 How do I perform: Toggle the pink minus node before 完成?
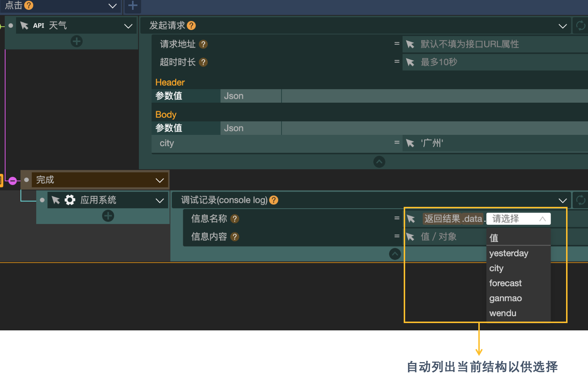(13, 181)
